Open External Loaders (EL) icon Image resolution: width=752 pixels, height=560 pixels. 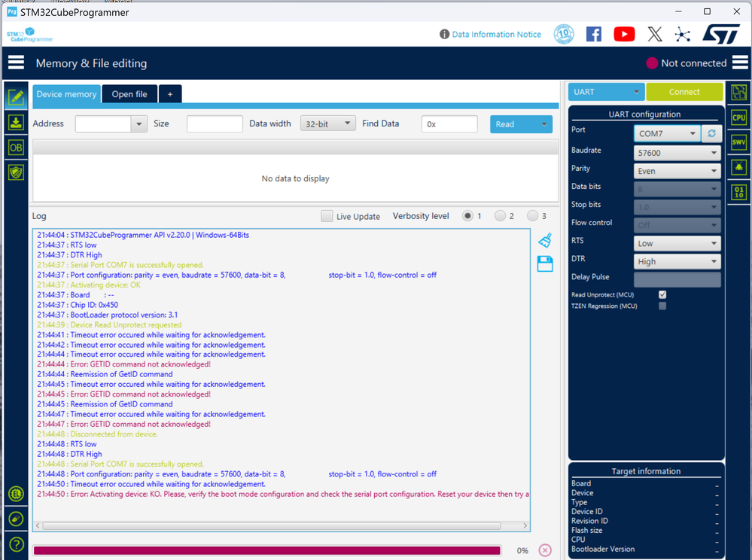[x=17, y=494]
